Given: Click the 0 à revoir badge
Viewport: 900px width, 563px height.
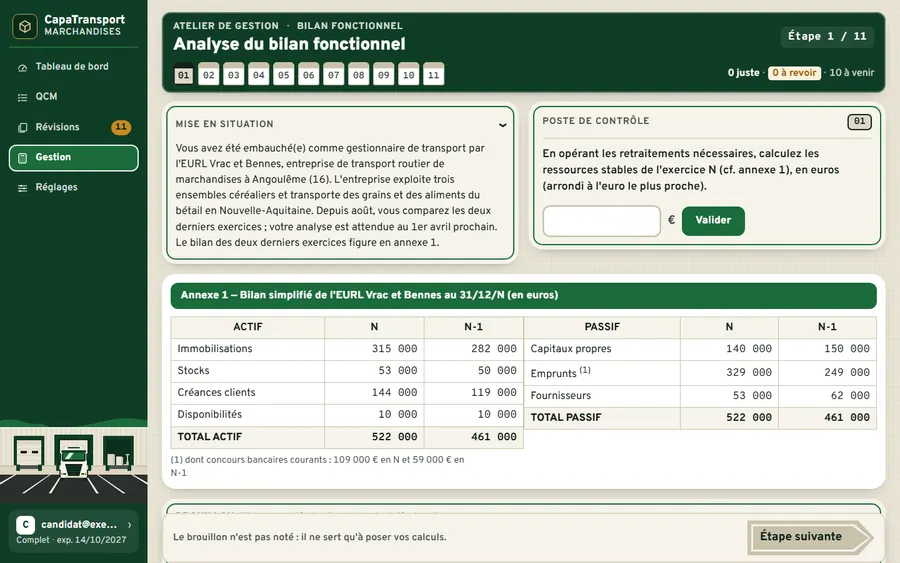Looking at the screenshot, I should [x=794, y=73].
